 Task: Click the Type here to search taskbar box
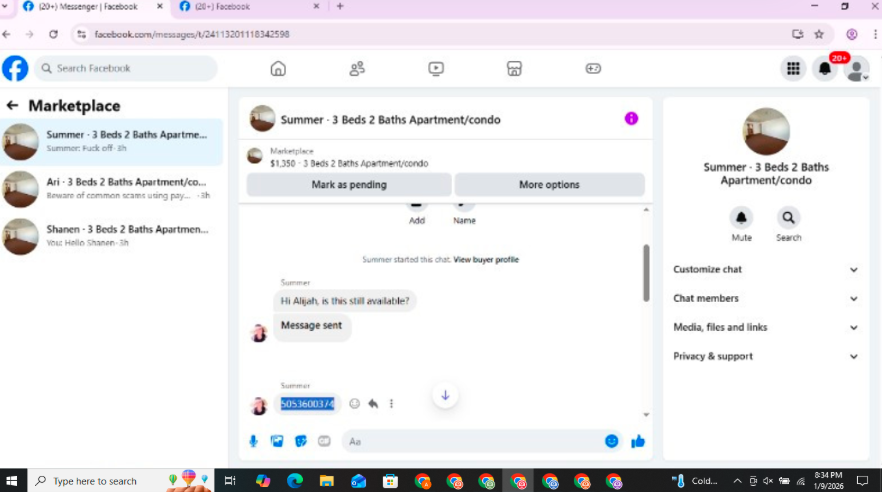pos(120,481)
